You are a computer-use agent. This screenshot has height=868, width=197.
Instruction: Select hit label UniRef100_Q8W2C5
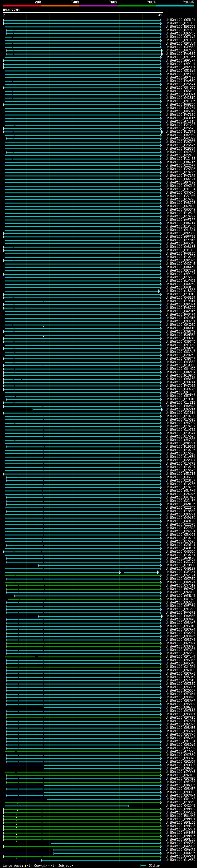click(x=180, y=854)
